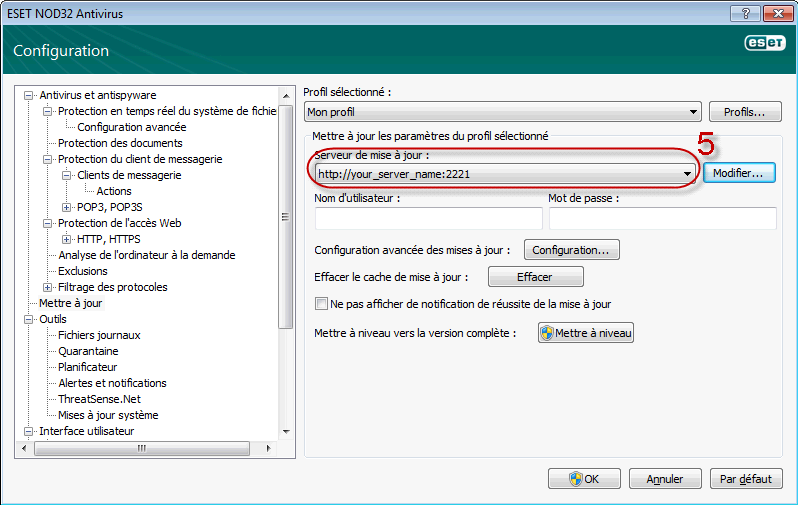Viewport: 798px width, 505px height.
Task: Open Planificateur in the tree
Action: pyautogui.click(x=87, y=367)
